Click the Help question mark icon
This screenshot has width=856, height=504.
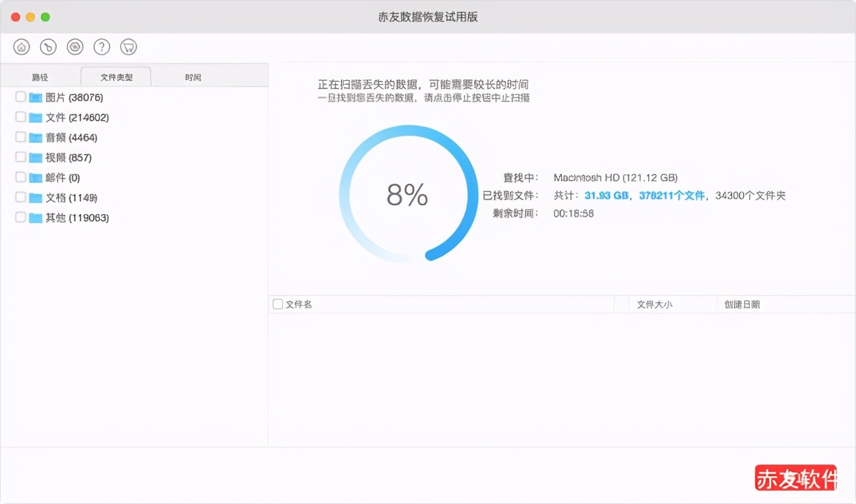click(x=102, y=46)
